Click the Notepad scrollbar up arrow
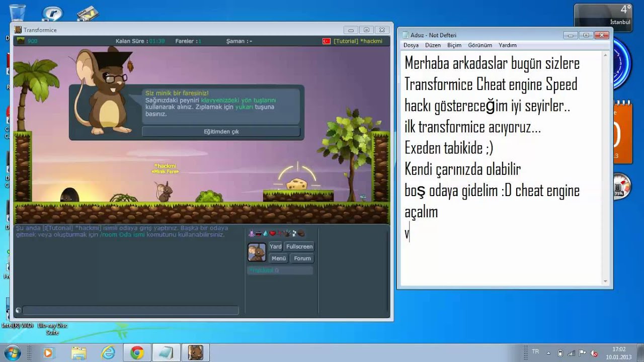 pyautogui.click(x=605, y=55)
